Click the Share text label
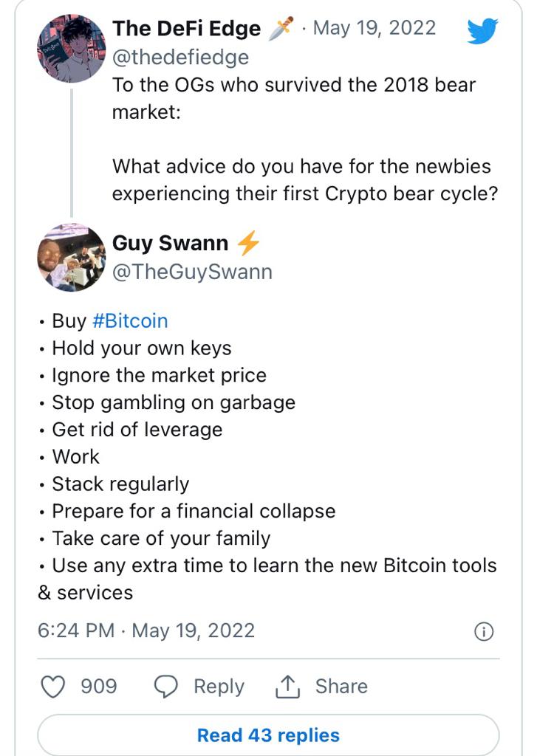 point(341,687)
